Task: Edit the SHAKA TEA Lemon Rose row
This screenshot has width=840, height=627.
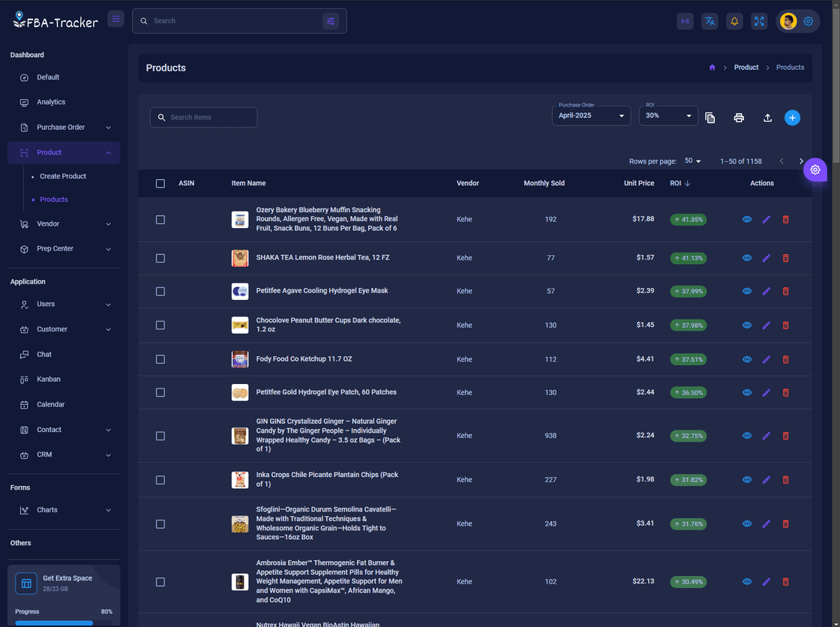Action: 766,258
